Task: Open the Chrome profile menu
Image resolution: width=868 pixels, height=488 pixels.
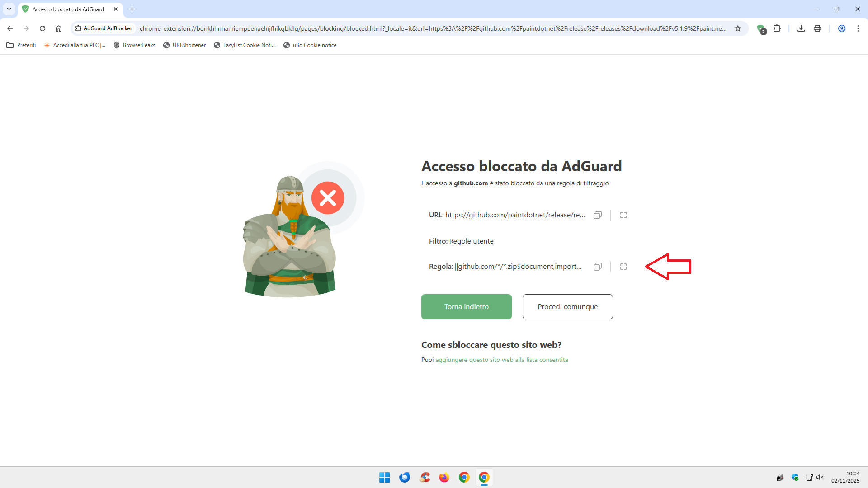Action: click(842, 28)
